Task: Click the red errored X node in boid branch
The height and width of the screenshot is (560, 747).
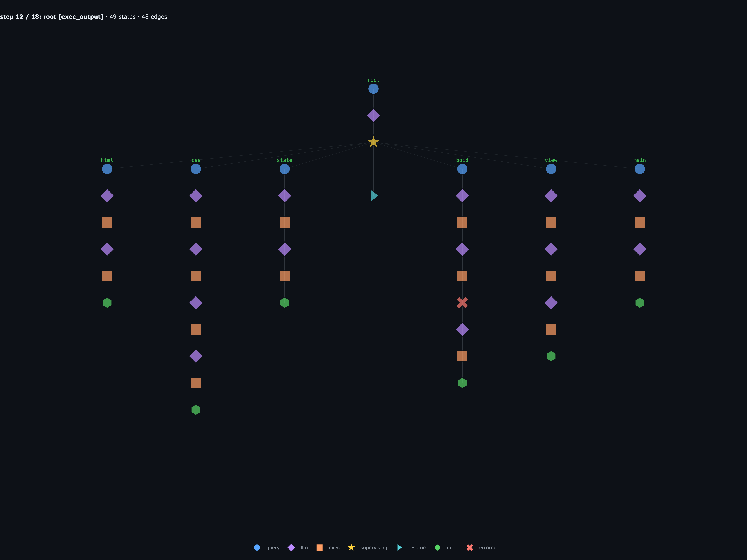Action: tap(462, 303)
